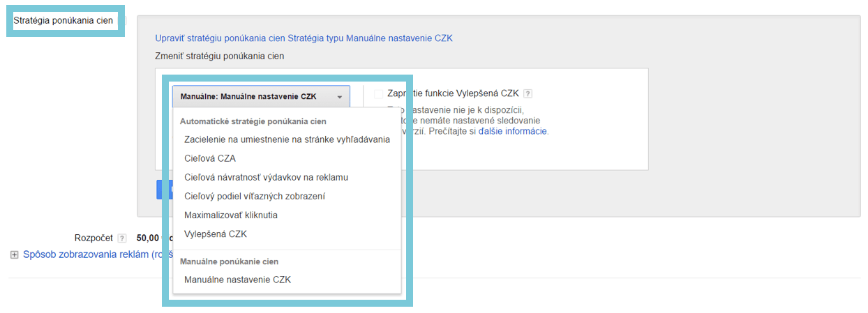Pick Cieľová návratnosť výdavkov na reklamu
Viewport: 868px width, 313px height.
click(x=266, y=177)
